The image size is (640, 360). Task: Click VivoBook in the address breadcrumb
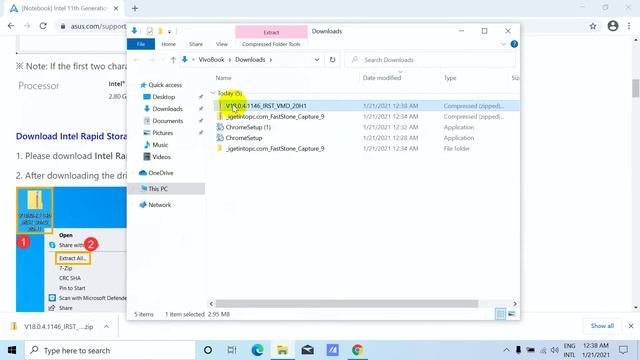tap(211, 60)
